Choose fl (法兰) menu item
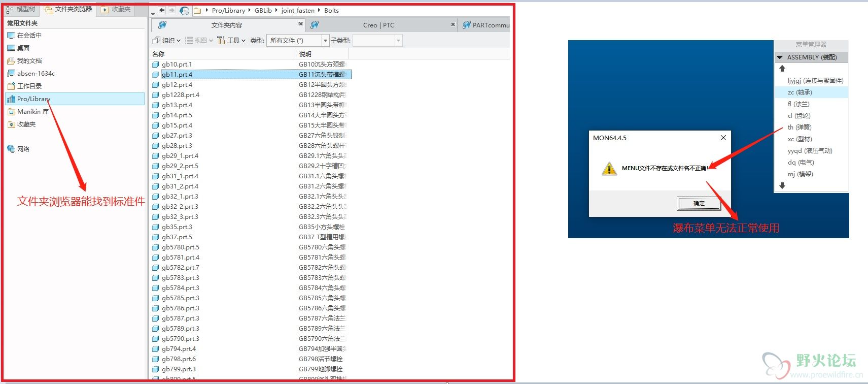This screenshot has height=384, width=868. point(798,104)
